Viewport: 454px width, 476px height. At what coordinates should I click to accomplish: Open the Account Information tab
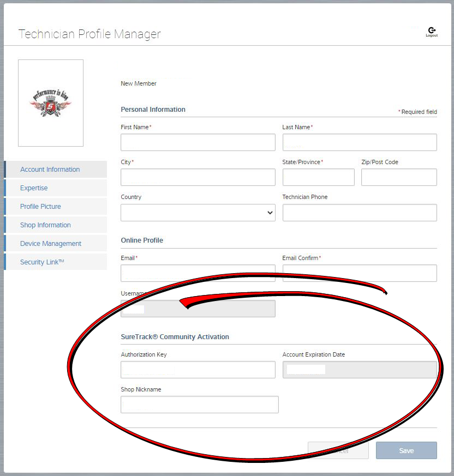click(x=50, y=170)
